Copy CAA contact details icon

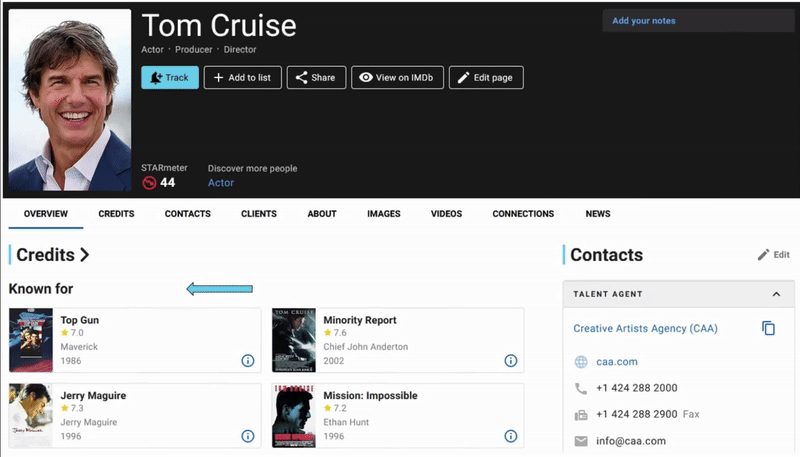point(768,328)
